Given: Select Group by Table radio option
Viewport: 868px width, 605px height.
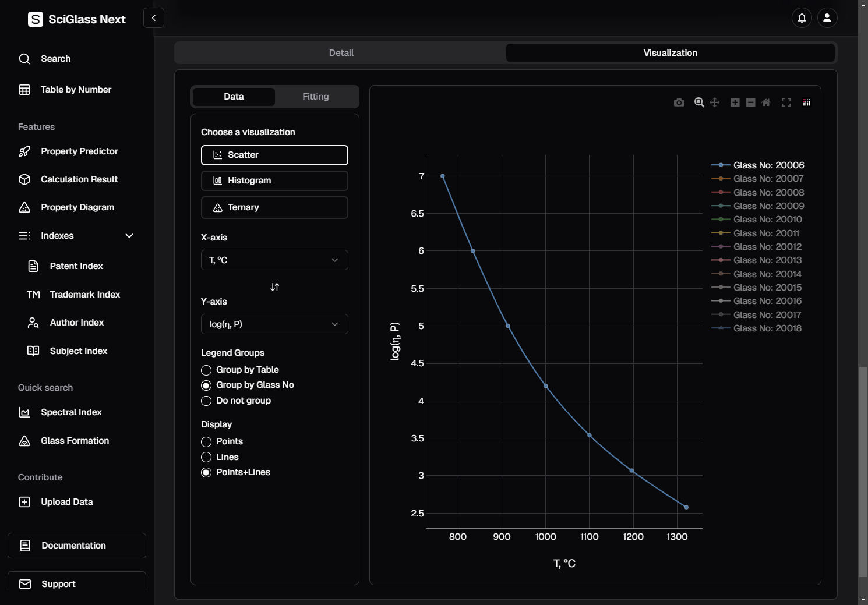Looking at the screenshot, I should [x=206, y=370].
